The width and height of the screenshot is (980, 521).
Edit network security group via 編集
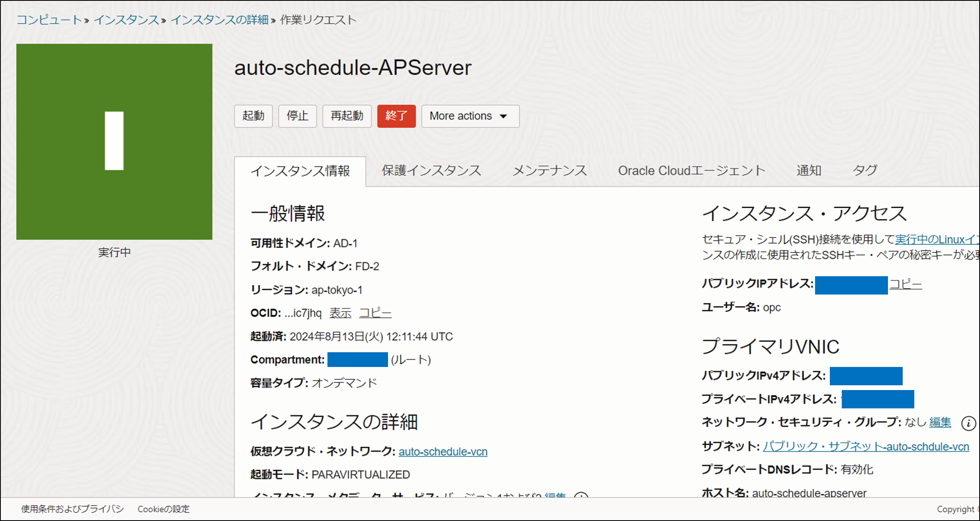click(x=940, y=422)
